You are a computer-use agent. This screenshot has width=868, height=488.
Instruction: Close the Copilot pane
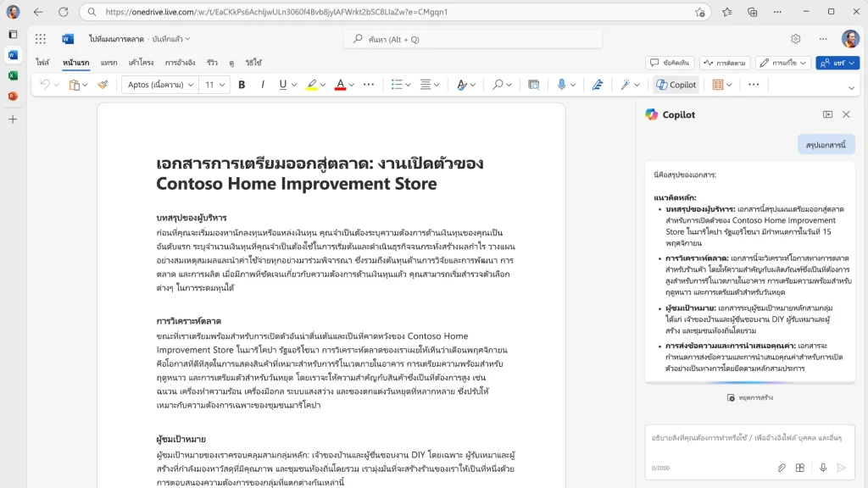pyautogui.click(x=846, y=114)
